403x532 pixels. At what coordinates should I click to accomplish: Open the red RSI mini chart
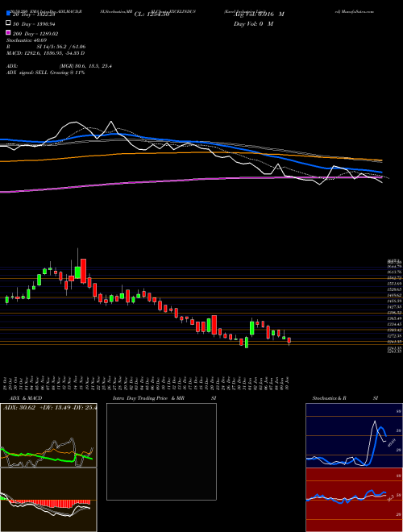[354, 500]
